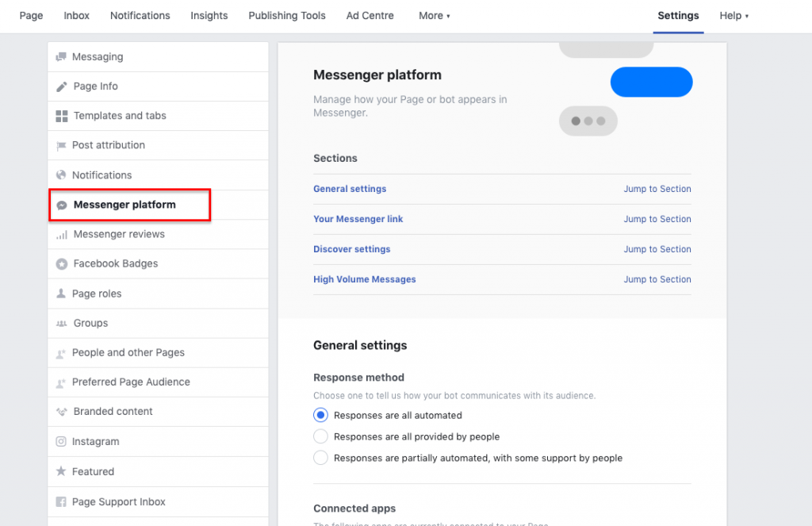Open Page roles settings

(158, 294)
